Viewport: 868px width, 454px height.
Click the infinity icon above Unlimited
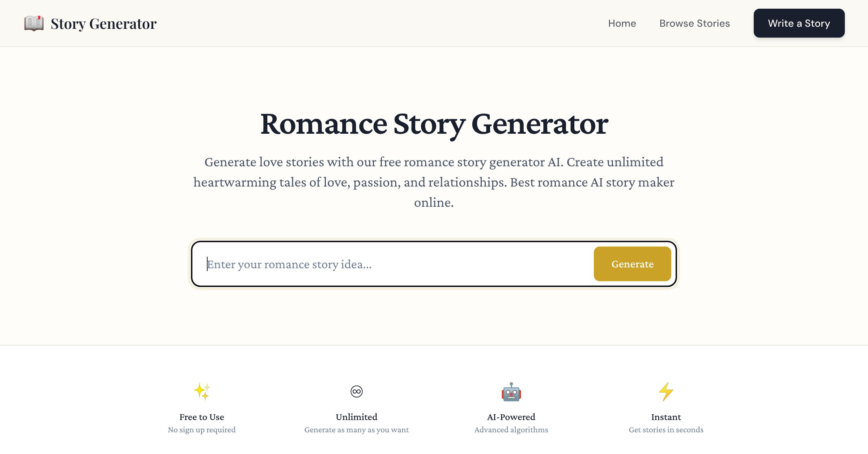tap(357, 391)
